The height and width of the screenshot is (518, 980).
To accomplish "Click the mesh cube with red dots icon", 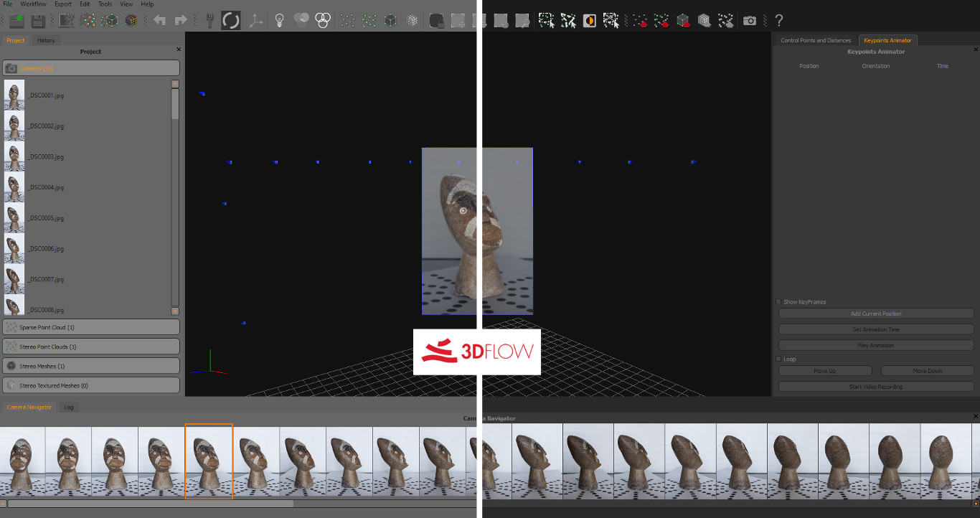I will pos(109,21).
